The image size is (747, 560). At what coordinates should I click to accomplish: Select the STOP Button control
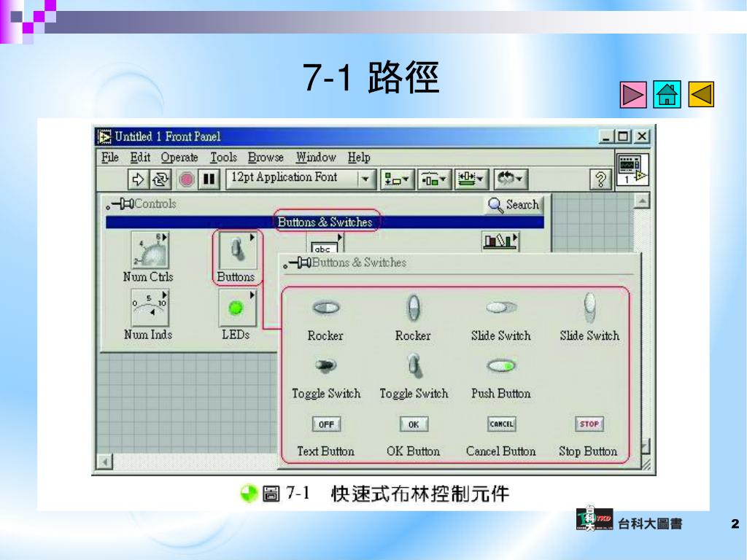(x=589, y=424)
